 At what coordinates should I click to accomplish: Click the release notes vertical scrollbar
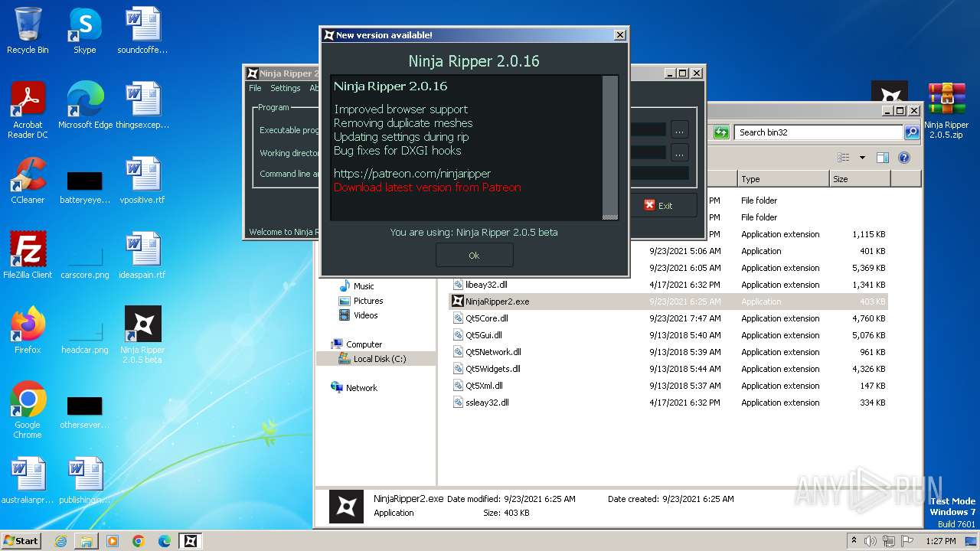[x=609, y=147]
